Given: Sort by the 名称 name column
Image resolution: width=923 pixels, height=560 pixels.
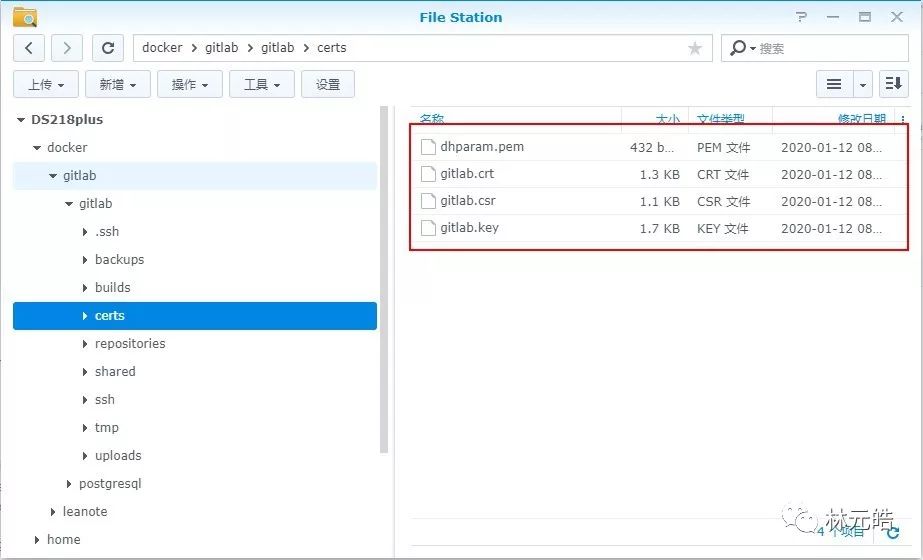Looking at the screenshot, I should point(432,118).
